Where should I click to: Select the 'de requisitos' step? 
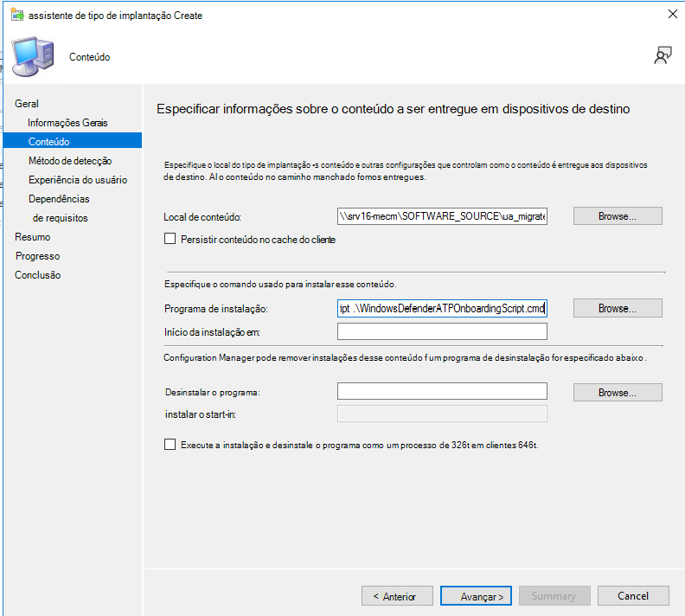[61, 218]
